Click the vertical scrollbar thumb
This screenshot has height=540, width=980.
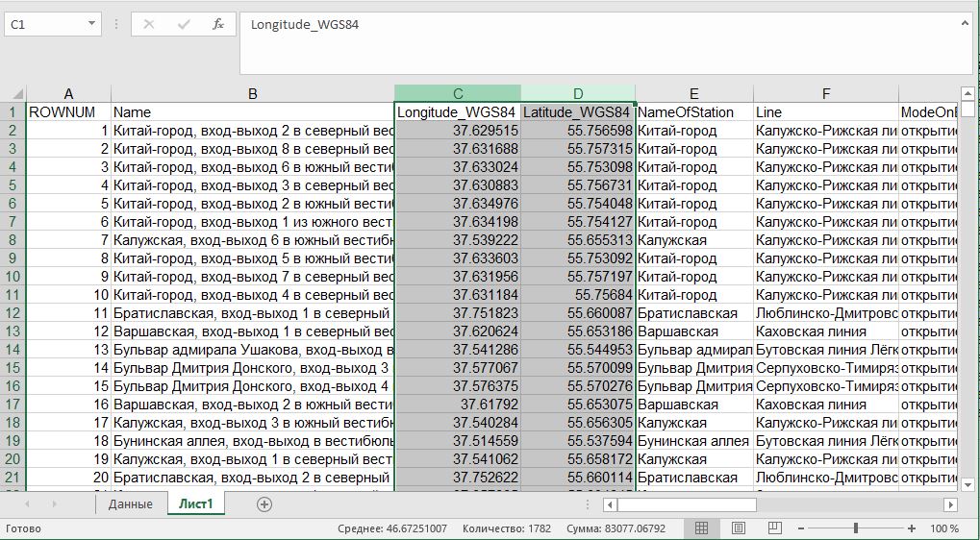[967, 110]
